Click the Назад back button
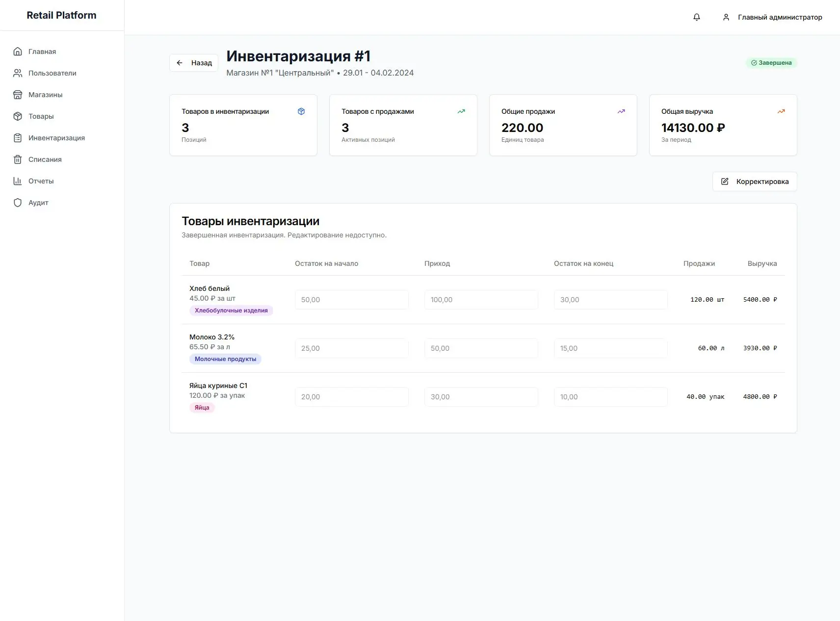This screenshot has height=621, width=840. [x=193, y=62]
